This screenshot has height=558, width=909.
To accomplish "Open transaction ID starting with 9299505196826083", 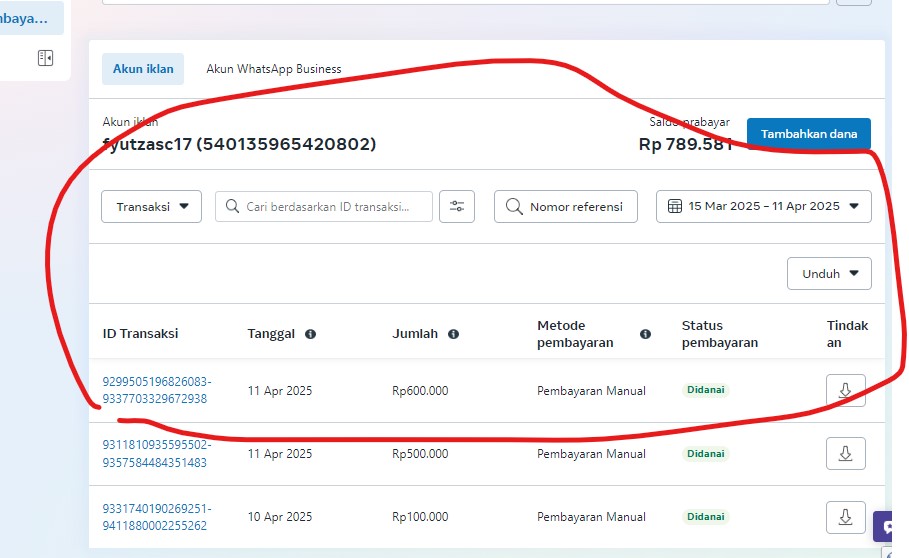I will click(156, 390).
